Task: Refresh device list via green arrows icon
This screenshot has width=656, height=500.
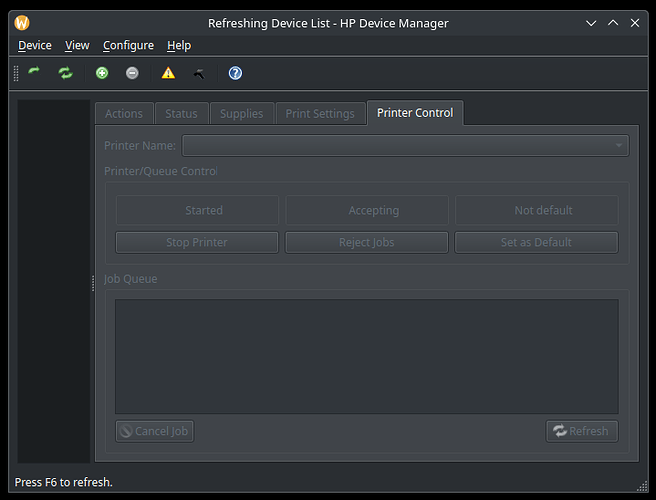Action: click(x=66, y=73)
